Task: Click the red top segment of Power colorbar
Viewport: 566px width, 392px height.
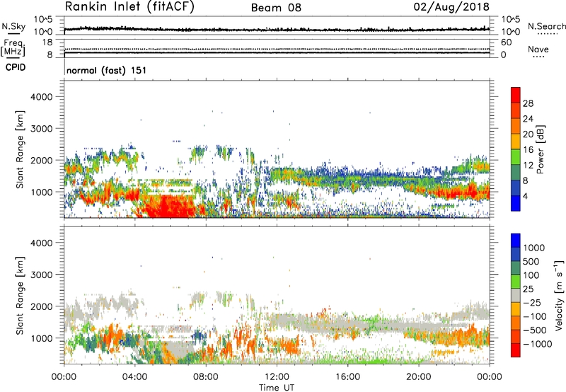Action: click(x=516, y=96)
